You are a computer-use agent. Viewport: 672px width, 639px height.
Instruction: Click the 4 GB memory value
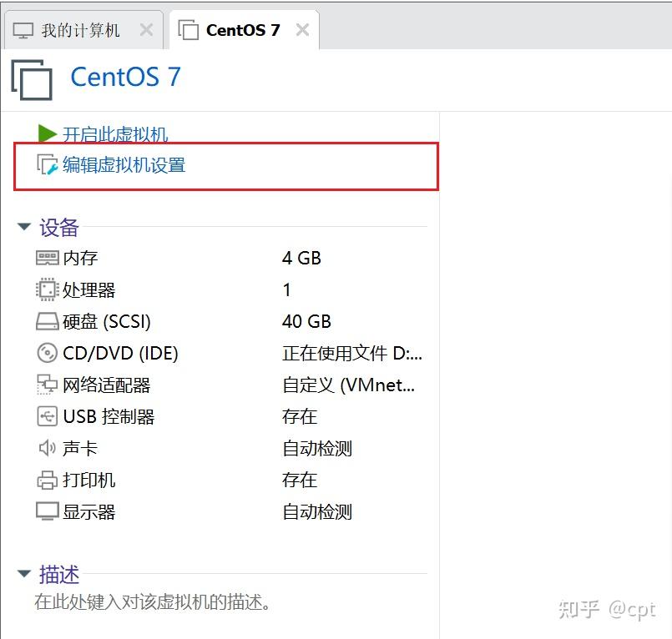click(301, 258)
